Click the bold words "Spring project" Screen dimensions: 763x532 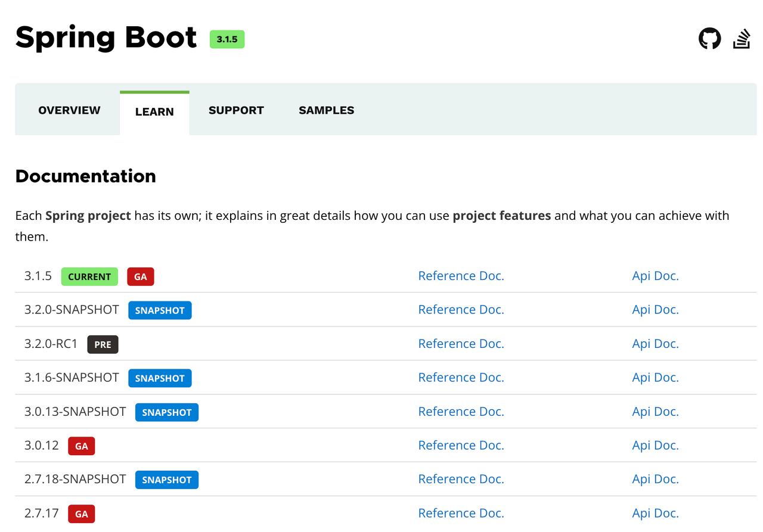(x=88, y=216)
